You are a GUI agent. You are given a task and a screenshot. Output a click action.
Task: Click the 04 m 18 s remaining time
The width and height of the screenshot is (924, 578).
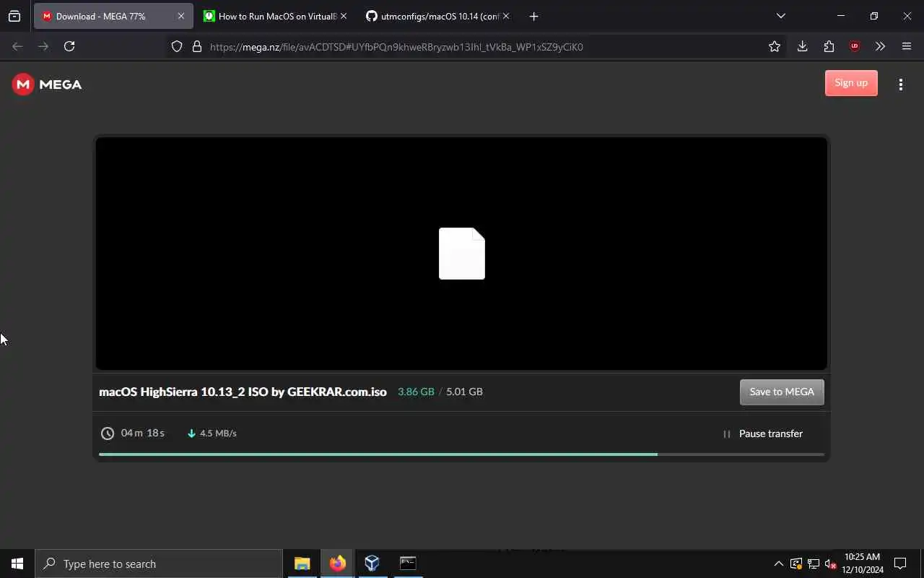click(x=143, y=433)
